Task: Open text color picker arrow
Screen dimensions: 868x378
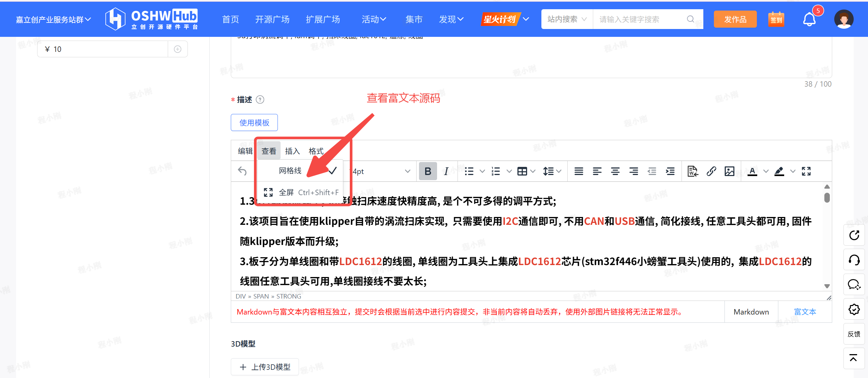Action: [x=766, y=171]
